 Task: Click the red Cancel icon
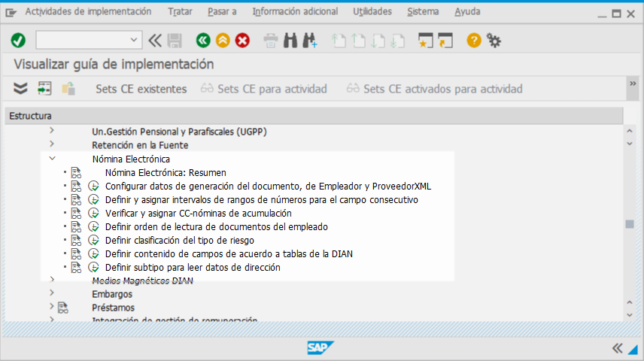(242, 41)
